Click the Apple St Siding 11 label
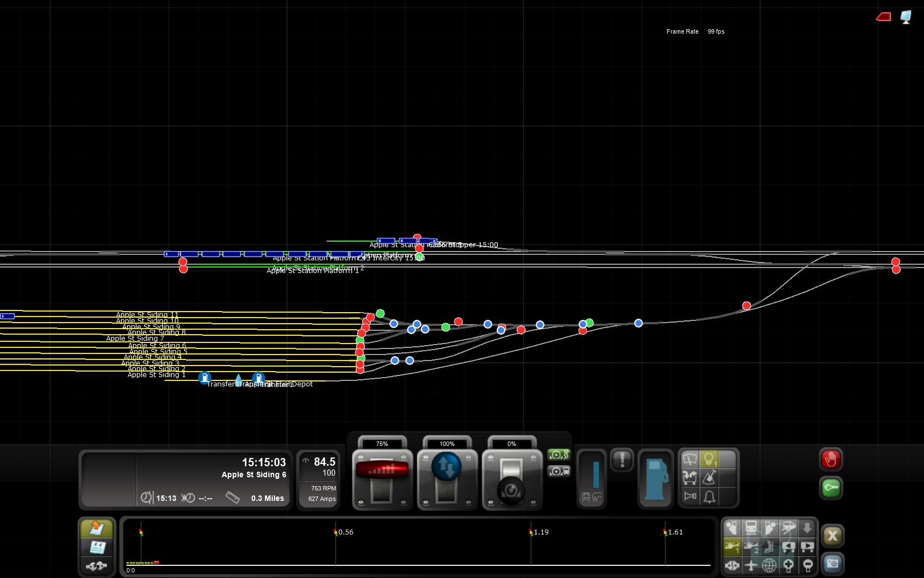Image resolution: width=924 pixels, height=578 pixels. 147,314
